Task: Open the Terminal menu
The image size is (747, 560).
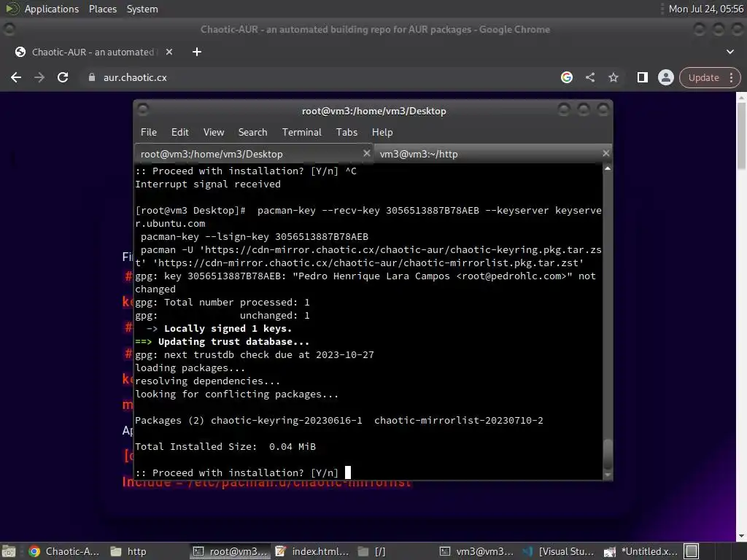Action: coord(301,133)
